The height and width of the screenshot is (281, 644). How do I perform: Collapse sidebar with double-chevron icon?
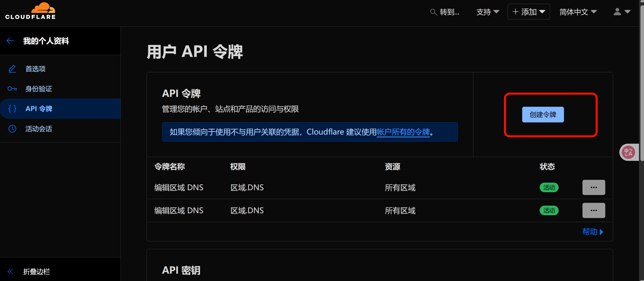pyautogui.click(x=10, y=271)
